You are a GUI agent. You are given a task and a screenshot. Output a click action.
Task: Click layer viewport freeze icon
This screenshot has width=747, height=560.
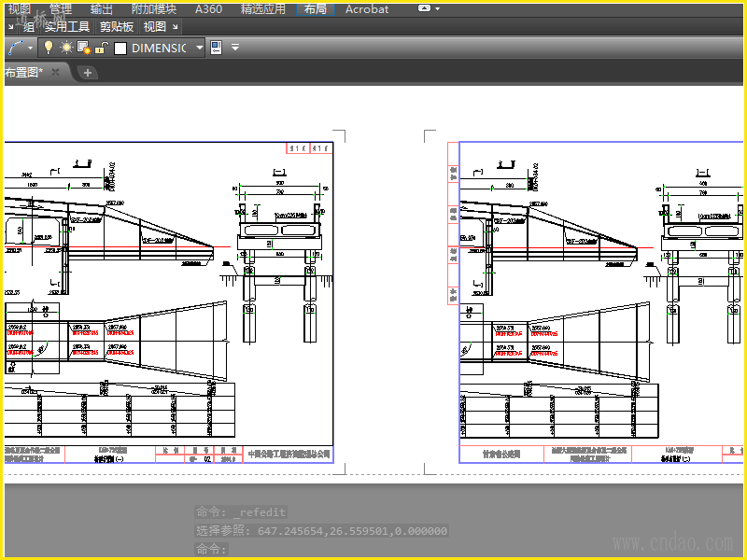(83, 48)
